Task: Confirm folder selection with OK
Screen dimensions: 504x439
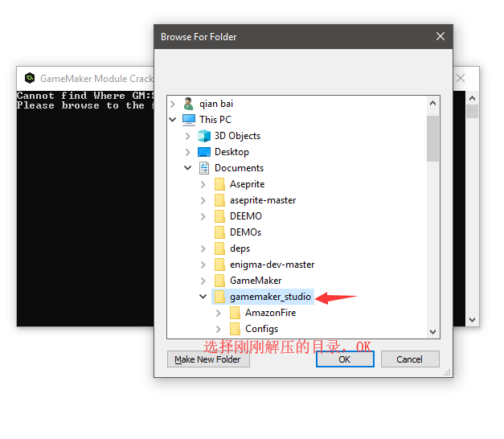Action: pos(345,359)
